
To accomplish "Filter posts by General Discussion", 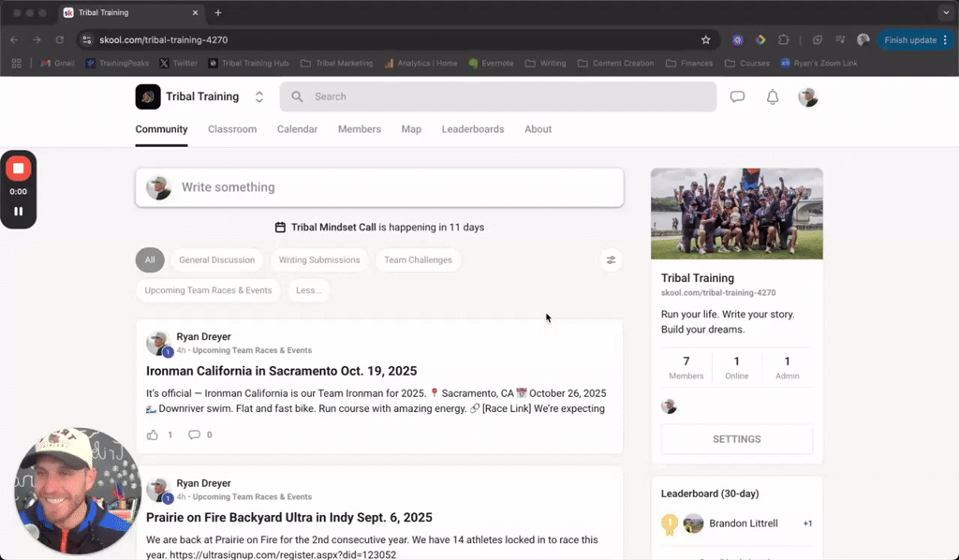I will coord(216,259).
